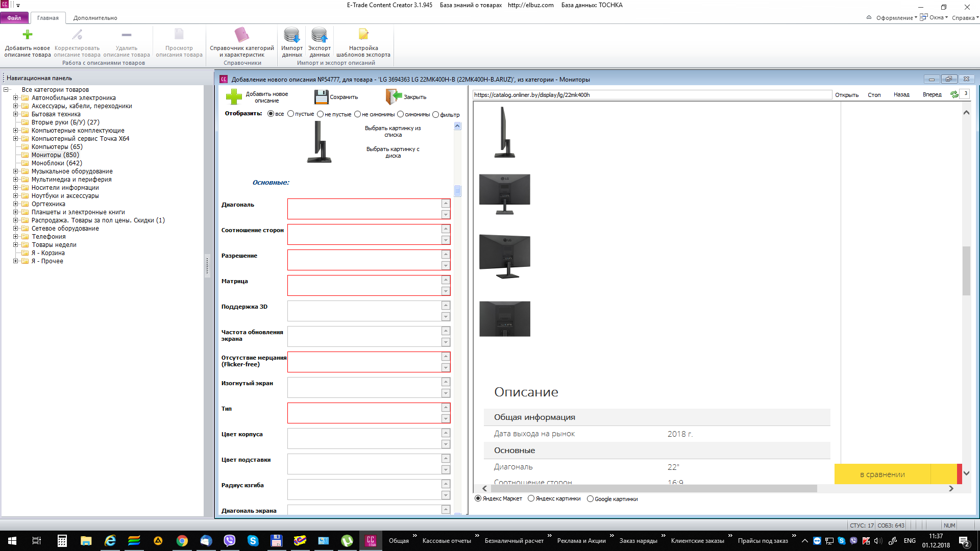Click the Стоп browser button

pyautogui.click(x=874, y=95)
